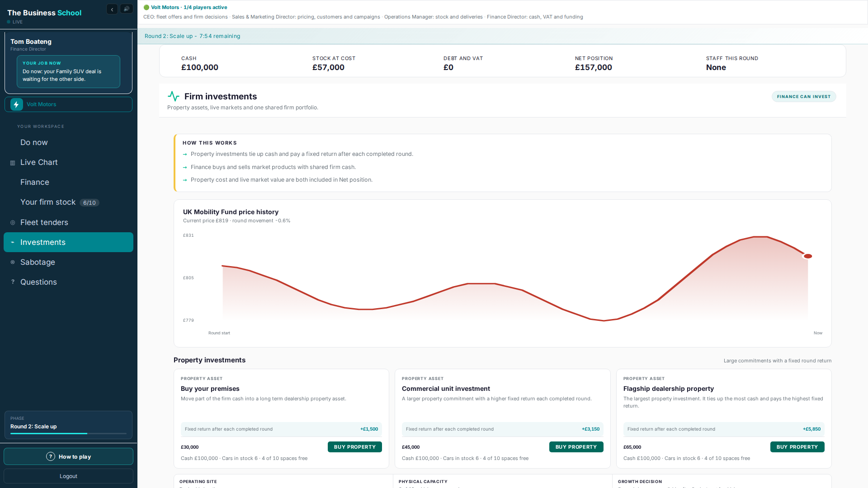Viewport: 868px width, 488px height.
Task: Open the Questions section
Action: 68,282
